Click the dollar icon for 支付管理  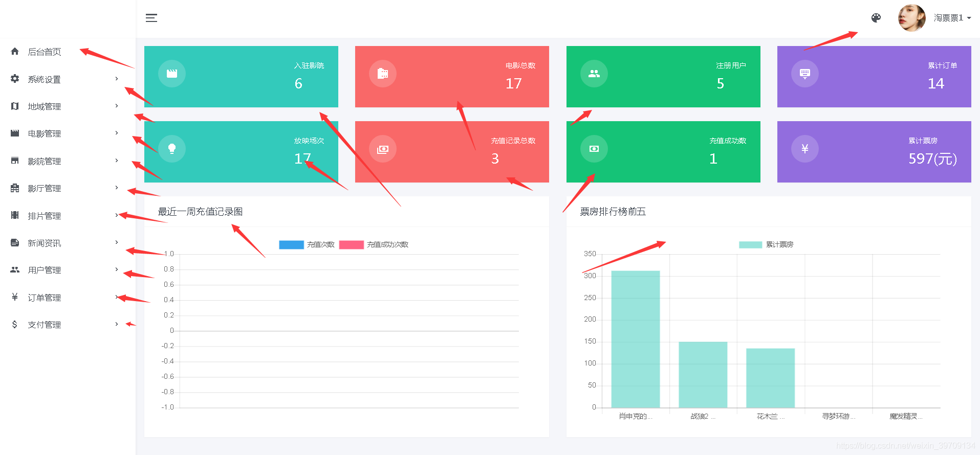click(x=15, y=325)
